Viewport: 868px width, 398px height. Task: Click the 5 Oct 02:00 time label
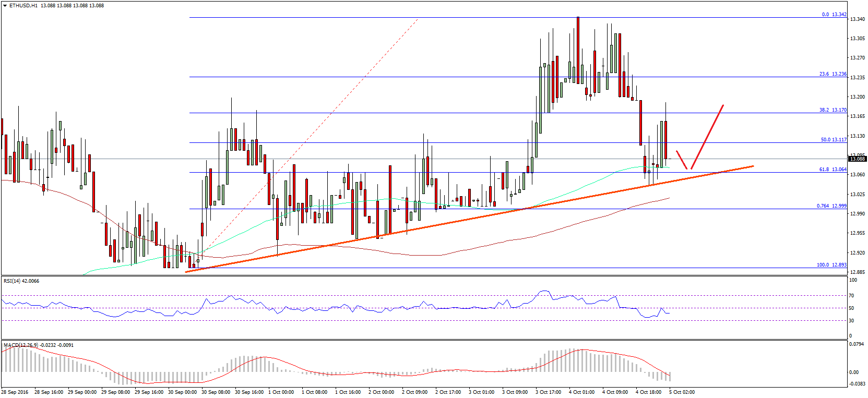(x=682, y=392)
